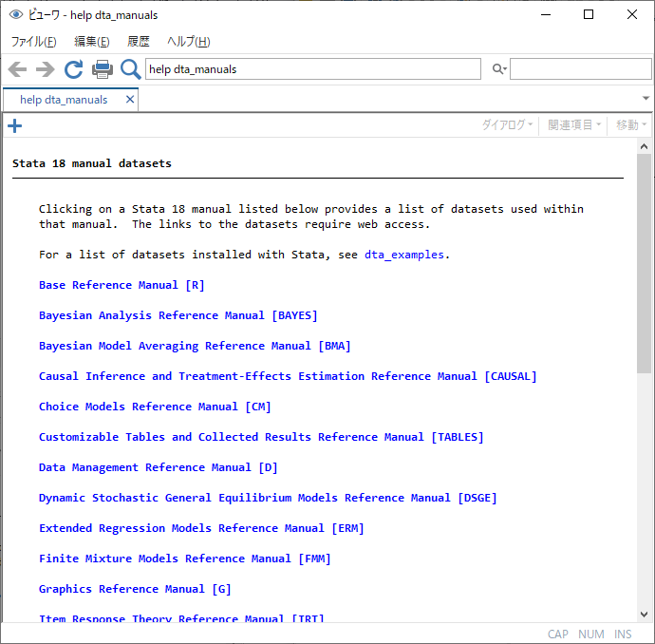The height and width of the screenshot is (644, 655).
Task: Maximize the viewer window
Action: click(589, 14)
